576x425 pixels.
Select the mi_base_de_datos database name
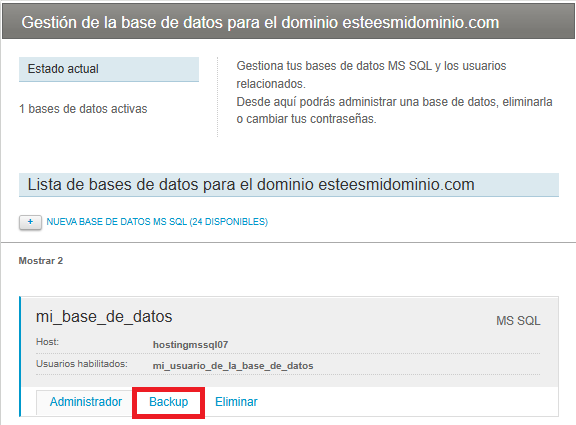coord(104,317)
